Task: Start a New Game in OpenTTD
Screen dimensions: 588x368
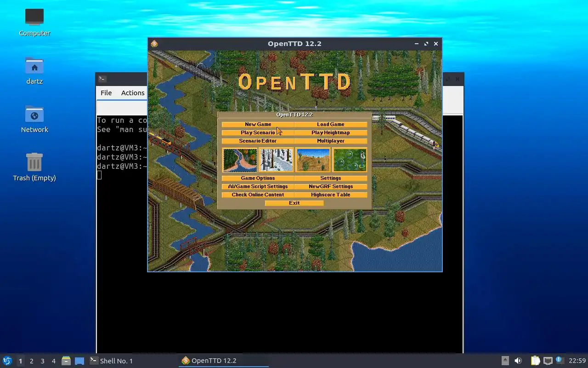Action: 258,124
